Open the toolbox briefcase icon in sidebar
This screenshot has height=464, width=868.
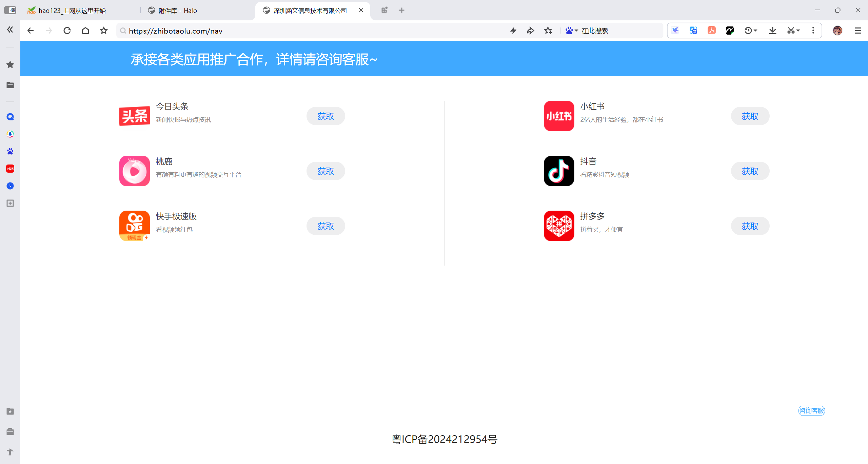[x=10, y=431]
